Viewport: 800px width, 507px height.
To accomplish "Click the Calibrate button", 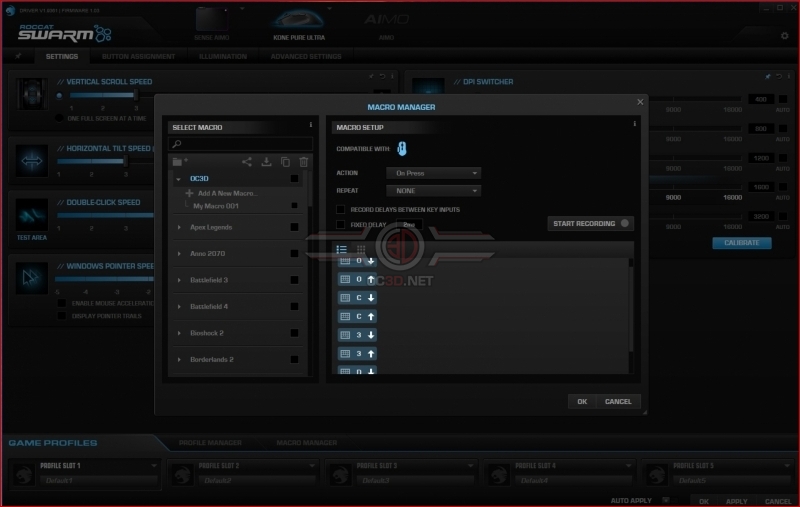I will (742, 243).
